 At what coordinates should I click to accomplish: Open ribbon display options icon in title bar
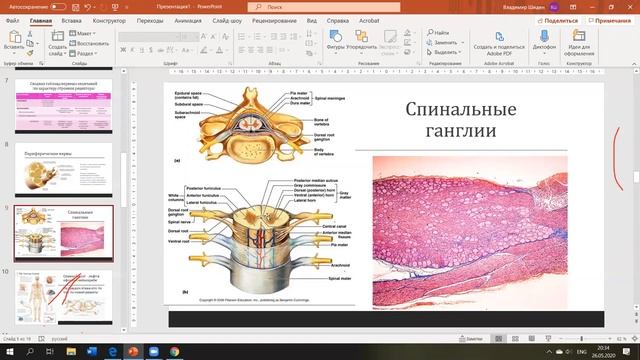tap(573, 7)
